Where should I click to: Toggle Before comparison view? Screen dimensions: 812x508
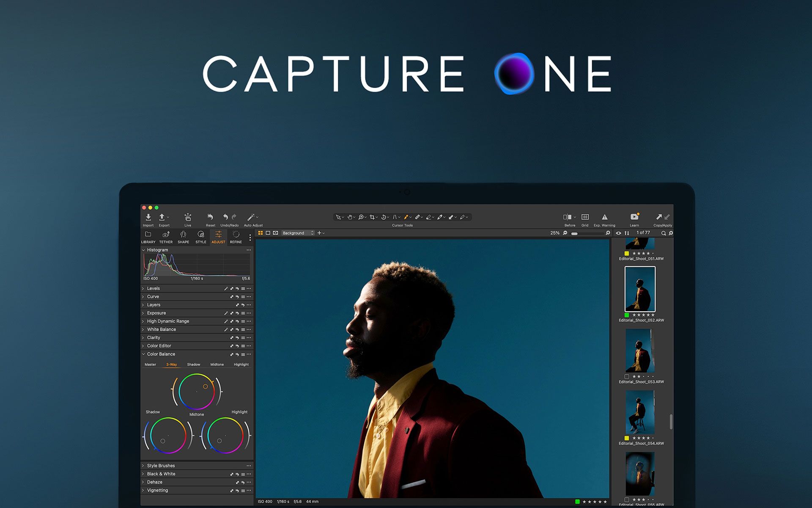click(x=567, y=217)
